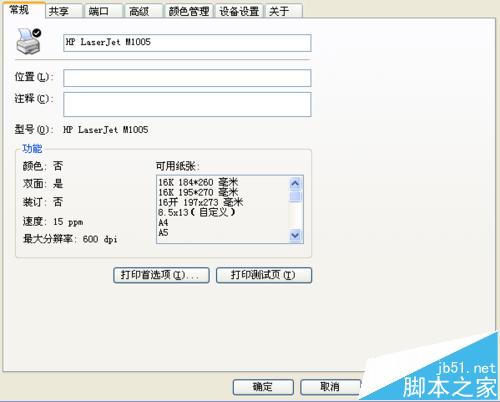Viewport: 500px width, 402px height.
Task: Open the 端口 tab
Action: (104, 11)
